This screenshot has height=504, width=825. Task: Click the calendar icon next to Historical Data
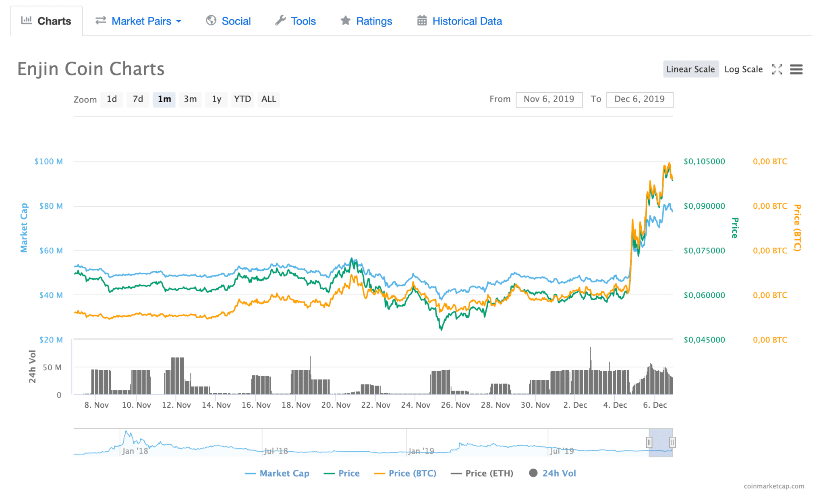(422, 20)
